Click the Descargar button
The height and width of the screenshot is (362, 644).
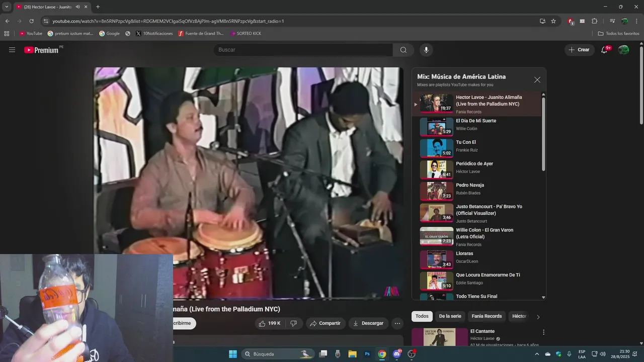pyautogui.click(x=368, y=323)
